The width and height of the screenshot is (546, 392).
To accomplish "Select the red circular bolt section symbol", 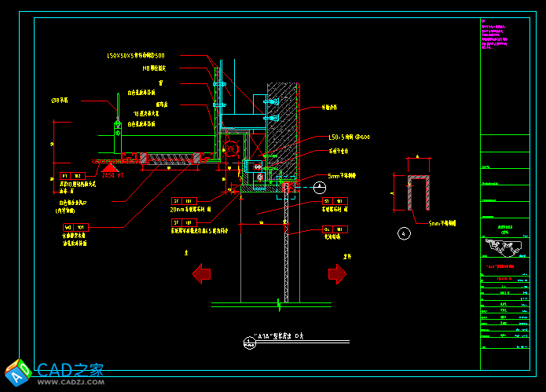I will point(231,148).
